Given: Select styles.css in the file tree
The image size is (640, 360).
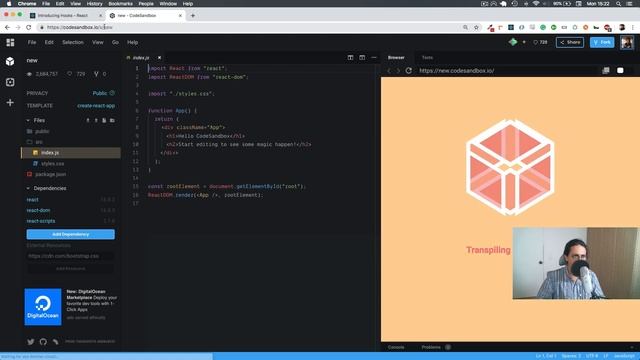Looking at the screenshot, I should pos(52,163).
